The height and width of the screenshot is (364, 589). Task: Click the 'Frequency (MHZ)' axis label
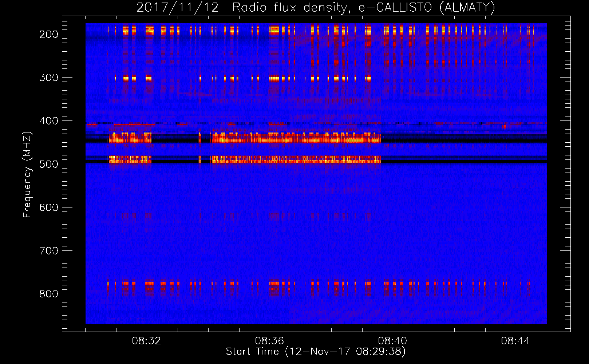(x=27, y=174)
